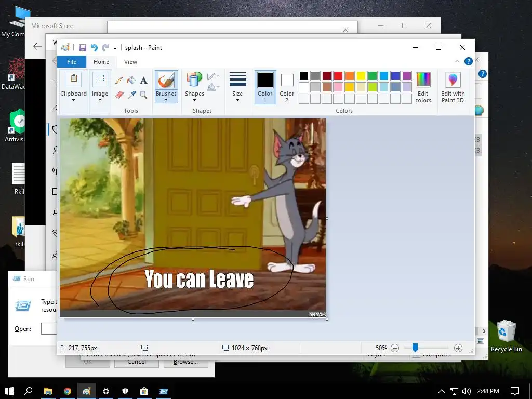Click the Windows Start button
This screenshot has height=399, width=532.
[9, 391]
